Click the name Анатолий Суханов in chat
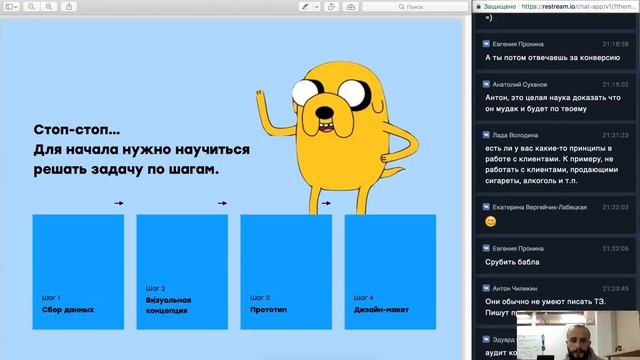The image size is (640, 360). click(520, 84)
